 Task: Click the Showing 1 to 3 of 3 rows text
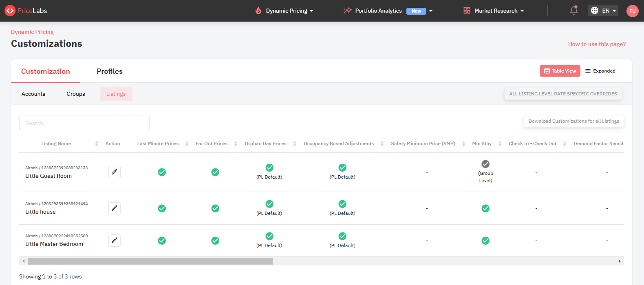coord(51,276)
